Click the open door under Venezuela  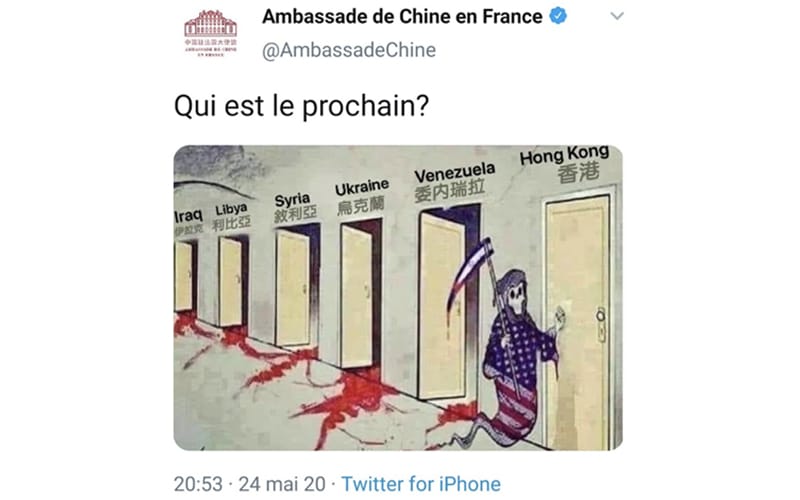[x=442, y=307]
